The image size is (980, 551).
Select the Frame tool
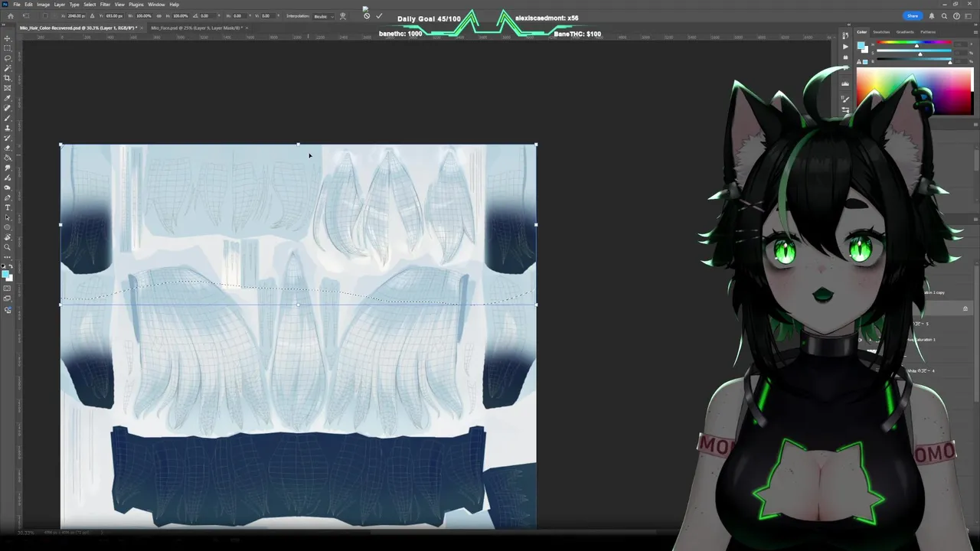point(8,88)
